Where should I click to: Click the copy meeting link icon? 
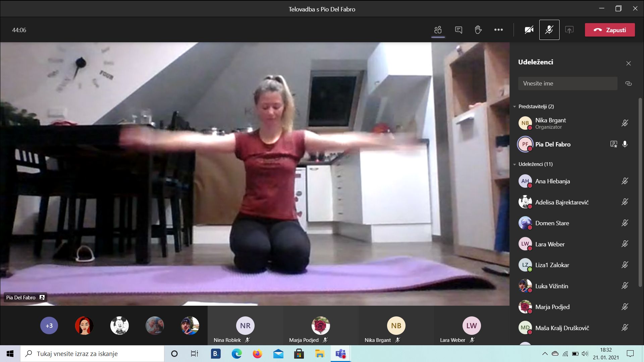tap(628, 83)
